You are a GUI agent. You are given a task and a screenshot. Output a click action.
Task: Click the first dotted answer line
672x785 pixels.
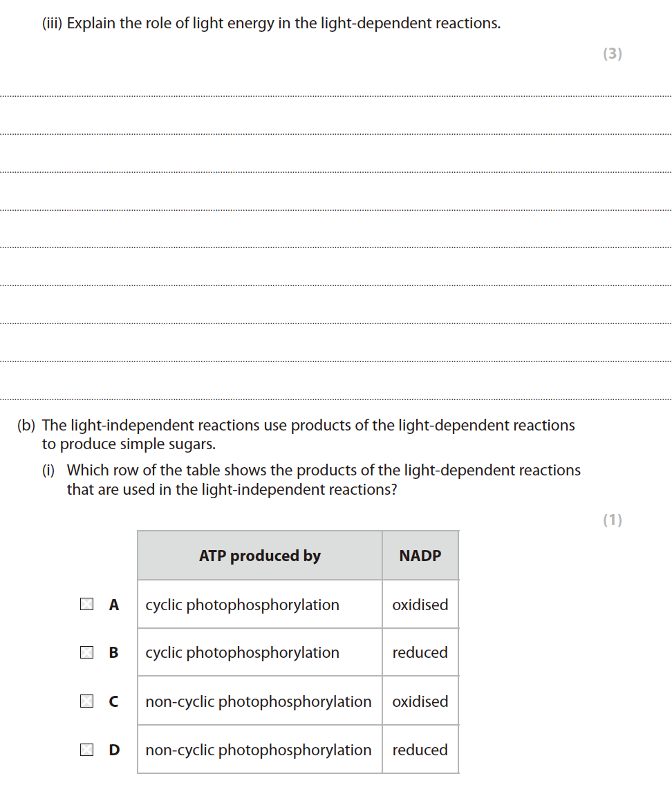click(336, 96)
